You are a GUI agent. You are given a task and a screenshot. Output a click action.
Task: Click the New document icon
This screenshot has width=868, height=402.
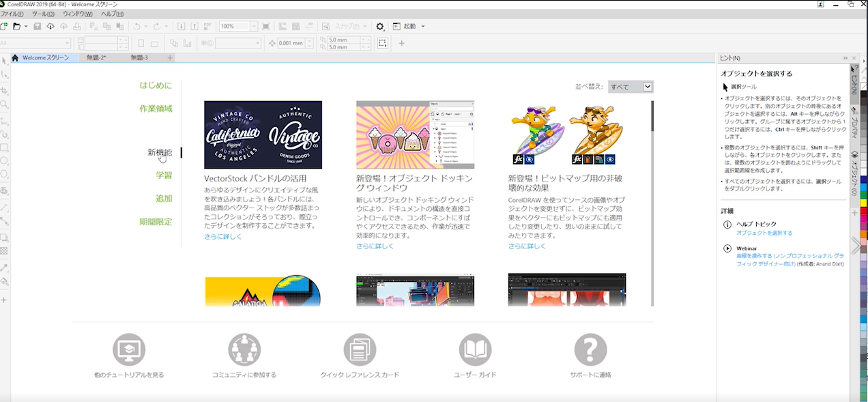4,27
